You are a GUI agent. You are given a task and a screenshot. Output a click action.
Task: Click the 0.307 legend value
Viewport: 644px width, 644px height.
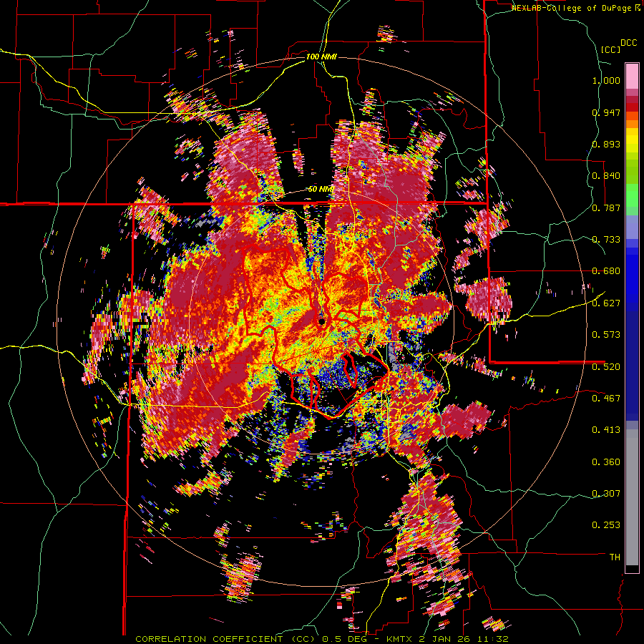pos(606,494)
